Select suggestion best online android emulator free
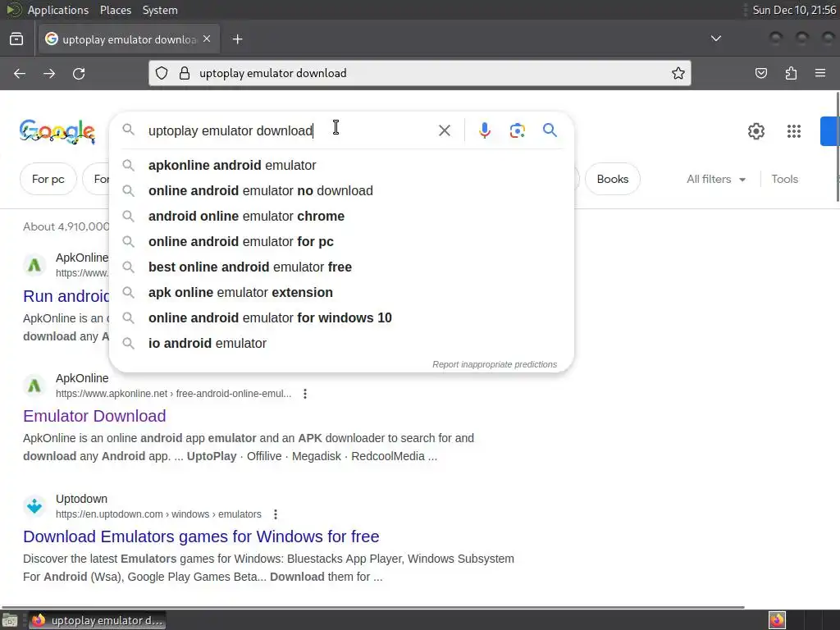 pyautogui.click(x=342, y=267)
